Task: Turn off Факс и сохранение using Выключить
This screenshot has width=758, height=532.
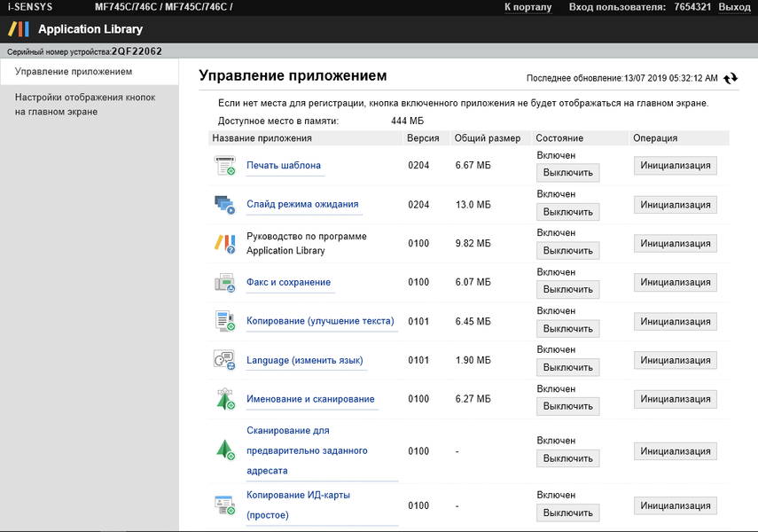Action: 567,290
